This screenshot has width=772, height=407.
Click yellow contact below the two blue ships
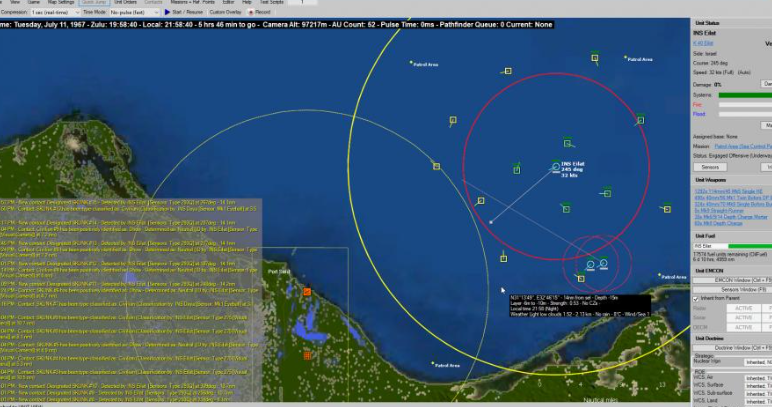pyautogui.click(x=581, y=279)
